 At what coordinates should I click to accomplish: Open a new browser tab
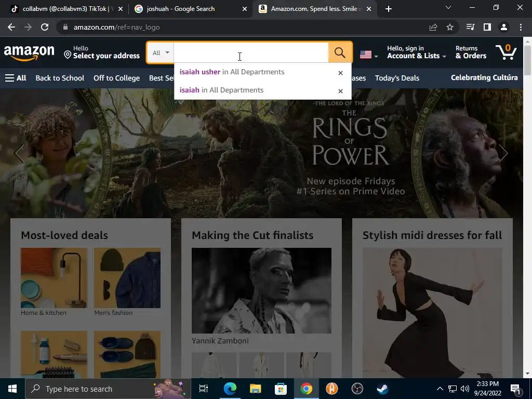pos(389,9)
